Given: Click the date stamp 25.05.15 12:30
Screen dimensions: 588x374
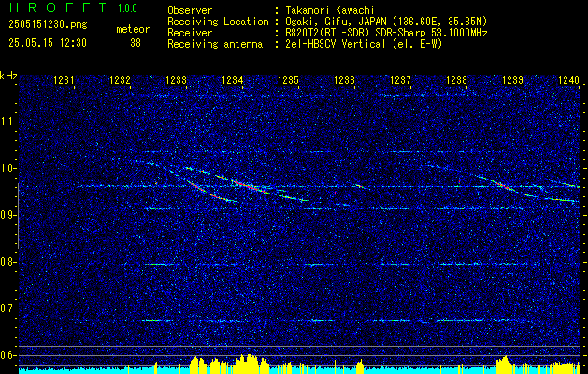Looking at the screenshot, I should [x=48, y=43].
